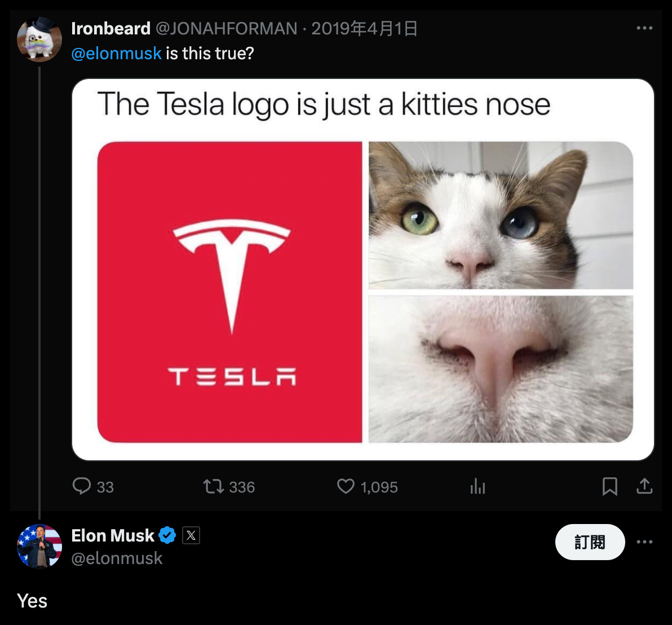Click the @JONAHFORMAN handle
This screenshot has width=672, height=625.
pyautogui.click(x=226, y=29)
